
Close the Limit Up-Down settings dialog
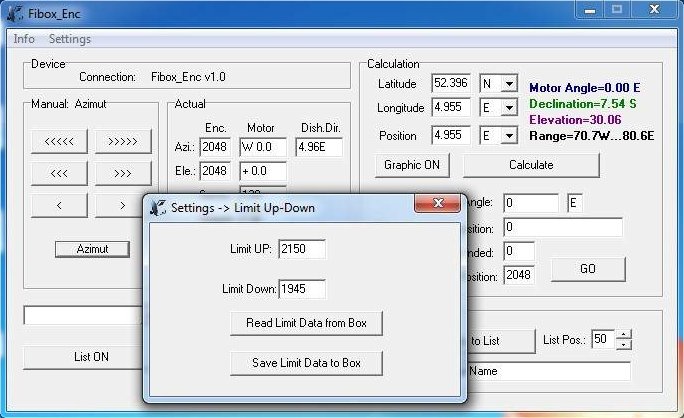[436, 205]
